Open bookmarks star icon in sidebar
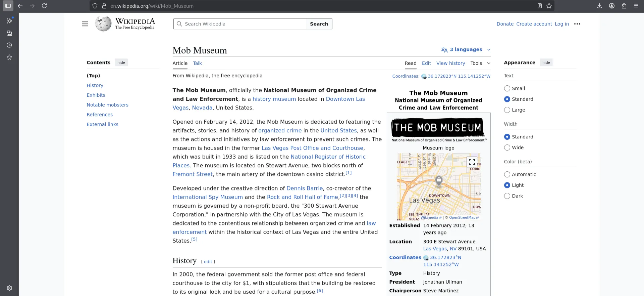 [x=9, y=57]
